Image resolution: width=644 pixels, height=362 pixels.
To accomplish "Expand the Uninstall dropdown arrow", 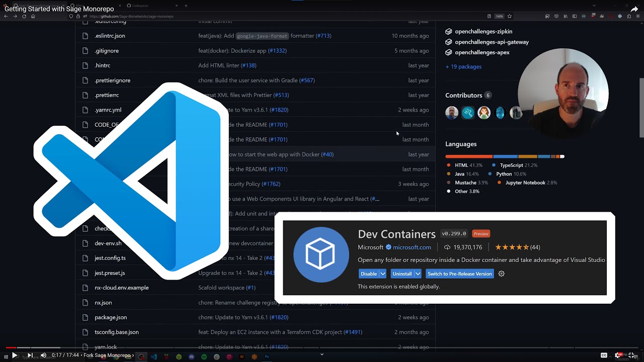I will (418, 274).
